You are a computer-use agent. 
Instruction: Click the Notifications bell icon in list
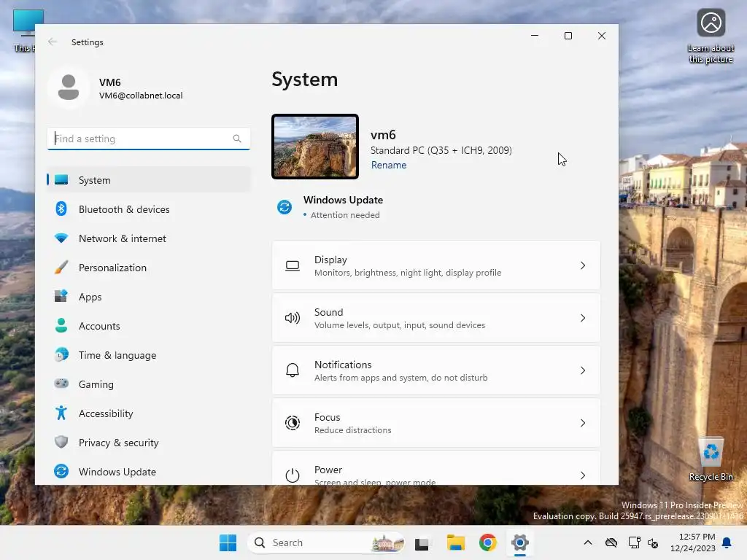(293, 370)
